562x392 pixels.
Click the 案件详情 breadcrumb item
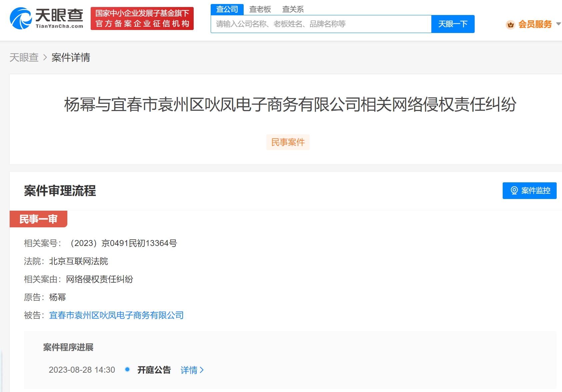(70, 57)
